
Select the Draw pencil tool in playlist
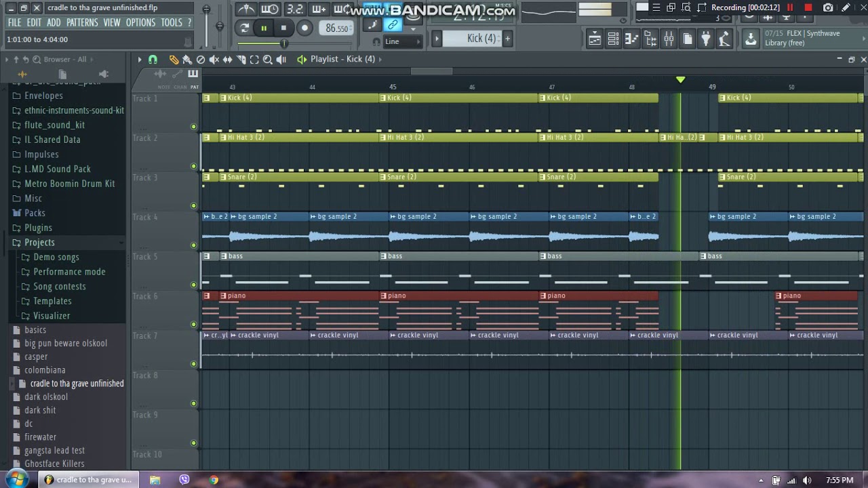(x=174, y=60)
